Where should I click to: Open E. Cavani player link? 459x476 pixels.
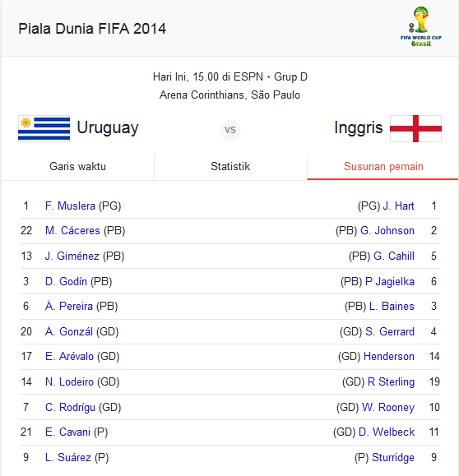point(67,432)
